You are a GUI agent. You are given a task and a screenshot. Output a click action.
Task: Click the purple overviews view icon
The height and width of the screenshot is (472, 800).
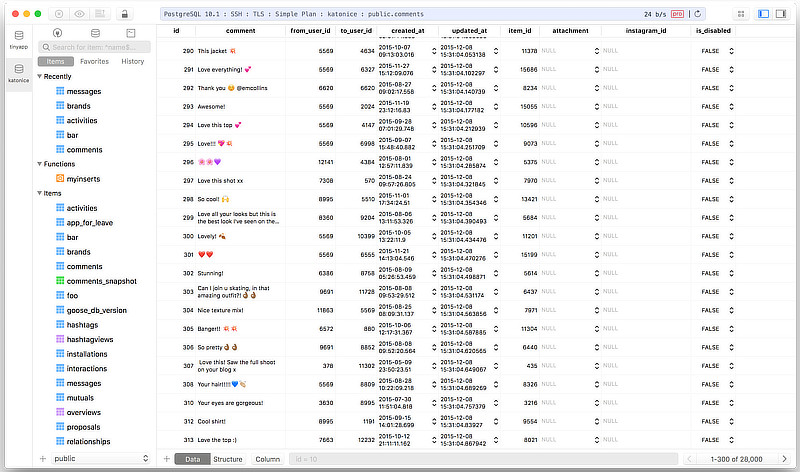pos(60,412)
